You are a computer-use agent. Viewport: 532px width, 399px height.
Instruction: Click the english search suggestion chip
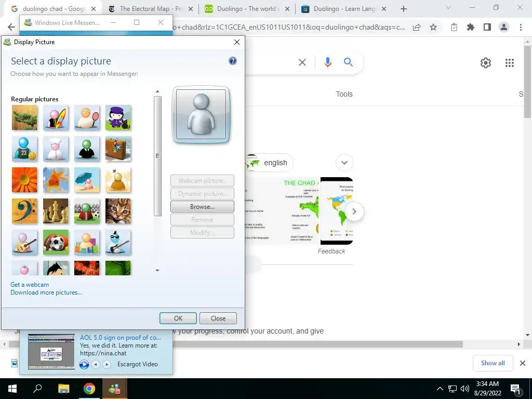[269, 163]
